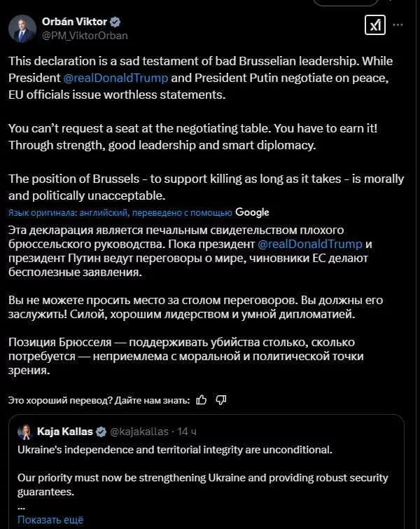Click the 14 ч timestamp on quoted post
Screen dimensions: 420x529
tap(188, 431)
